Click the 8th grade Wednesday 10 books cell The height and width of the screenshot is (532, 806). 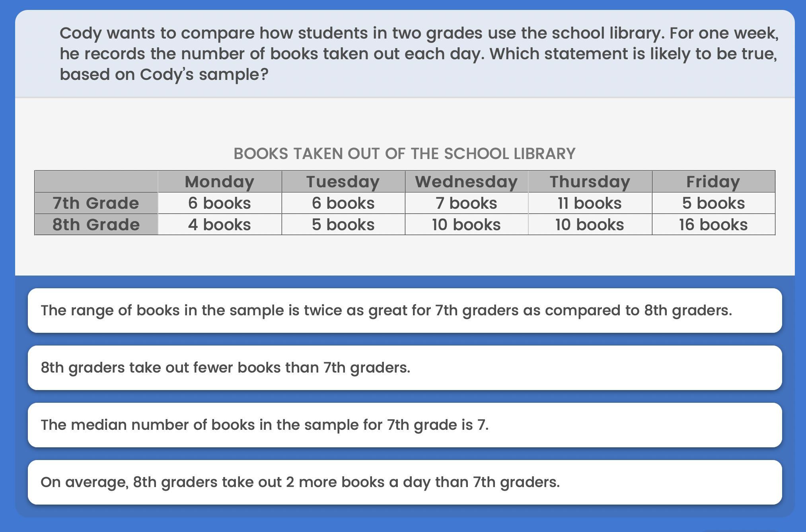pyautogui.click(x=467, y=225)
